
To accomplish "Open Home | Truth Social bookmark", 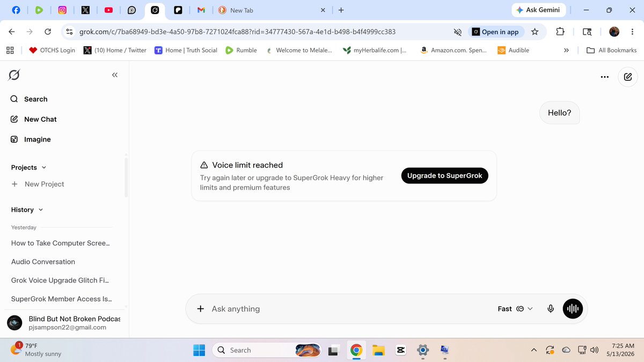I will point(186,50).
